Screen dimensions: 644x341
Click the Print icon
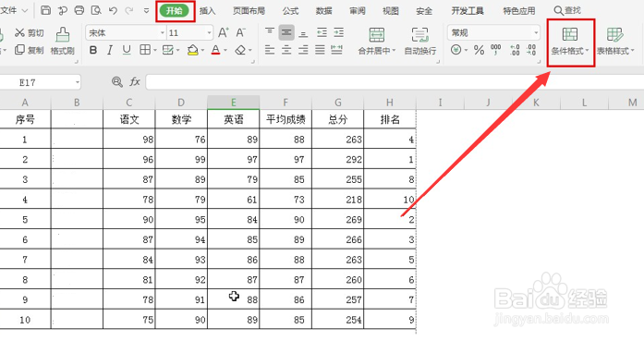point(79,10)
